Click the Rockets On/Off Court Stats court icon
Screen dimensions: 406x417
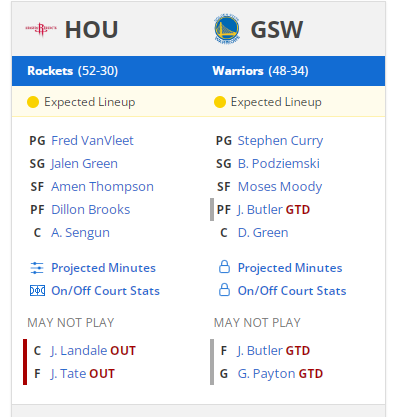(37, 291)
